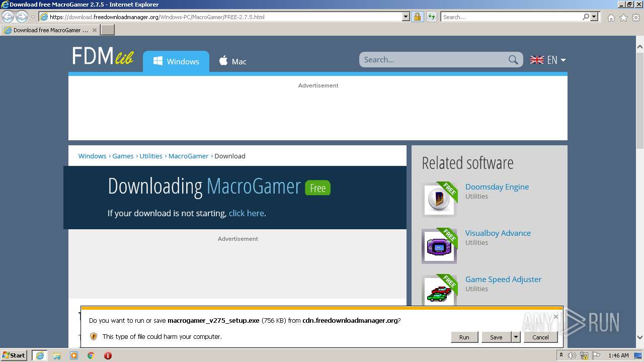Click the Game Speed Adjuster icon
The height and width of the screenshot is (362, 644).
tap(439, 290)
